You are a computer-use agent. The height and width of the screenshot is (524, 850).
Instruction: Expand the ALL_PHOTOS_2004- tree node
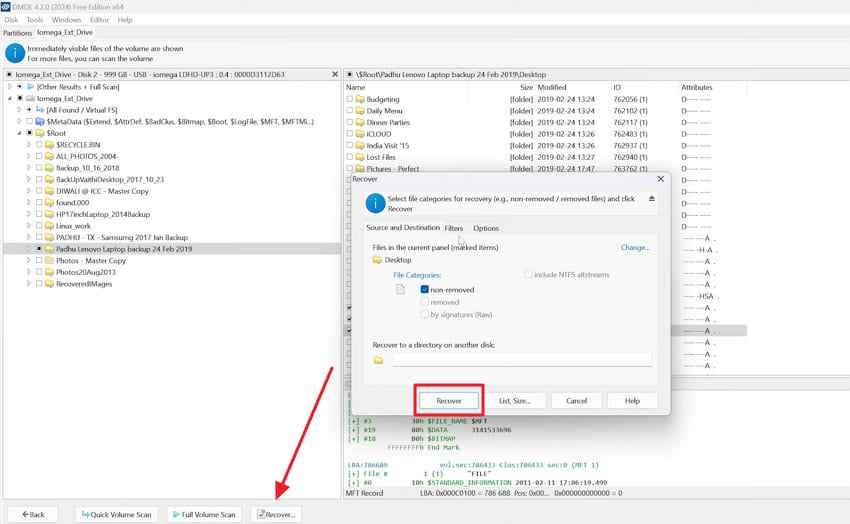[x=29, y=156]
